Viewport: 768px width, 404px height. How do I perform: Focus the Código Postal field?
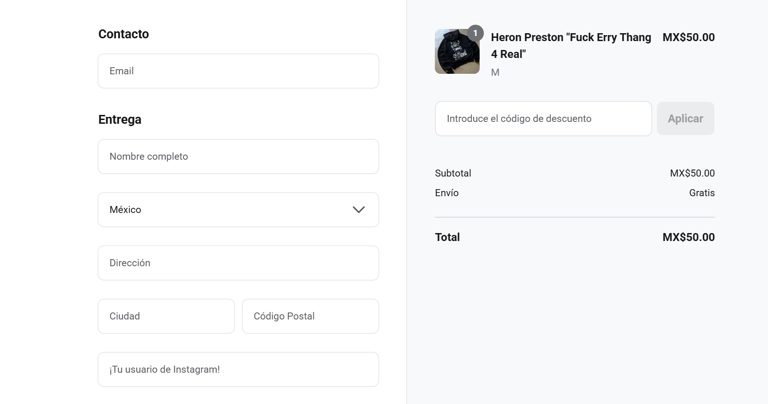point(310,316)
